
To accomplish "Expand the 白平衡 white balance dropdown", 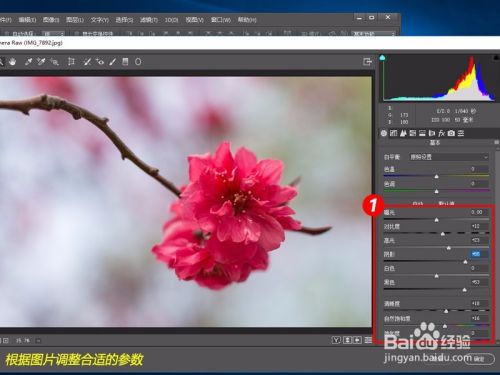I will coord(449,157).
